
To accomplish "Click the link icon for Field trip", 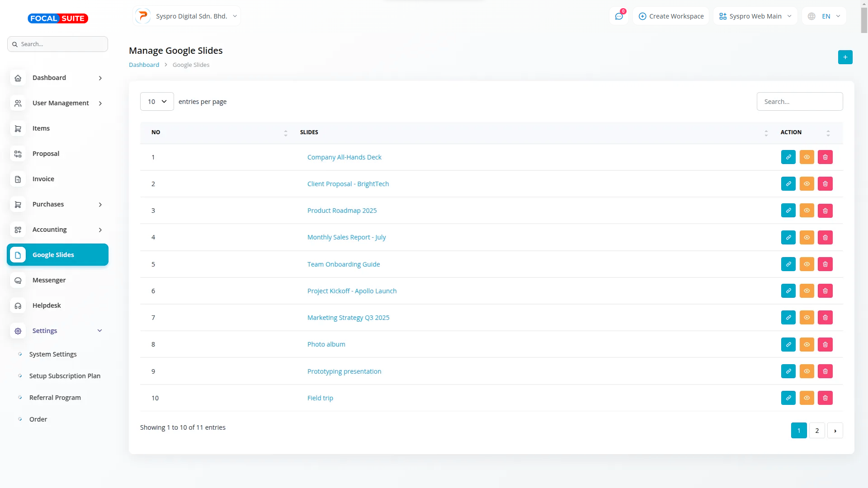I will coord(788,398).
